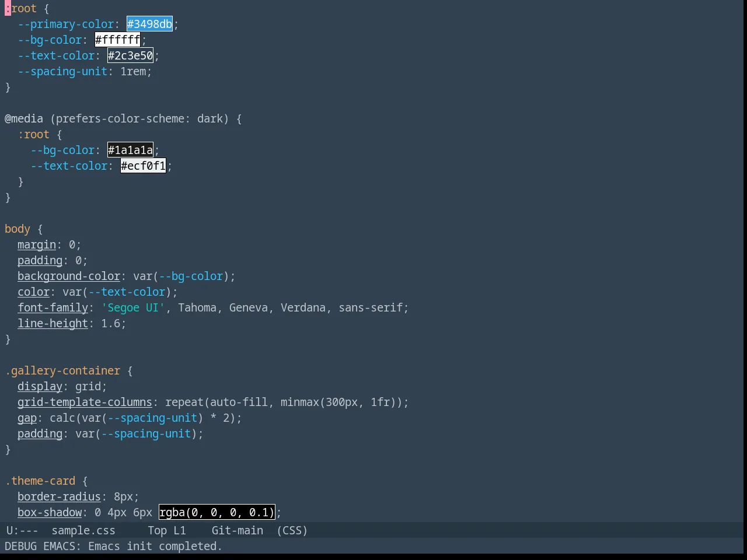This screenshot has height=560, width=747.
Task: Click the '@media' keyword
Action: 24,118
